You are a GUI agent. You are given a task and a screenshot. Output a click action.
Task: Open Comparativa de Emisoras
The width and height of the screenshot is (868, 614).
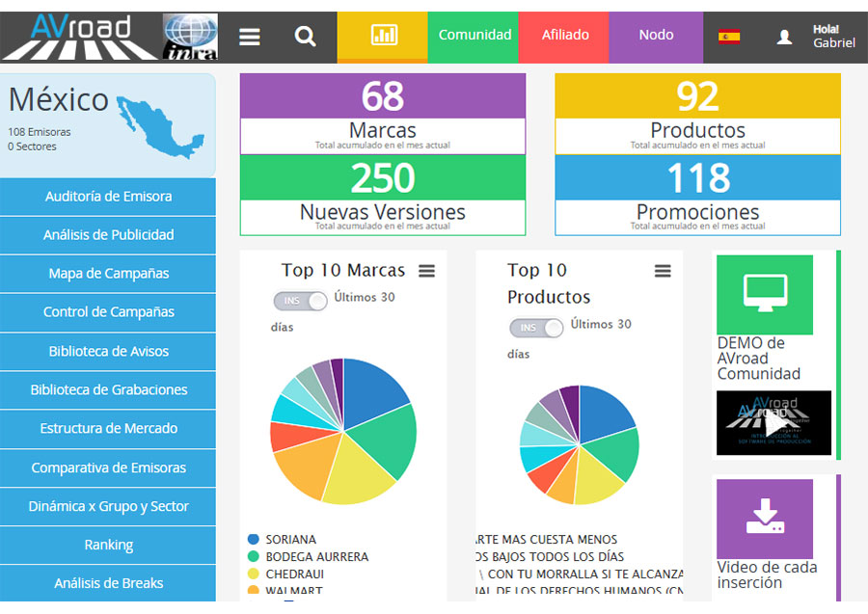click(x=108, y=467)
